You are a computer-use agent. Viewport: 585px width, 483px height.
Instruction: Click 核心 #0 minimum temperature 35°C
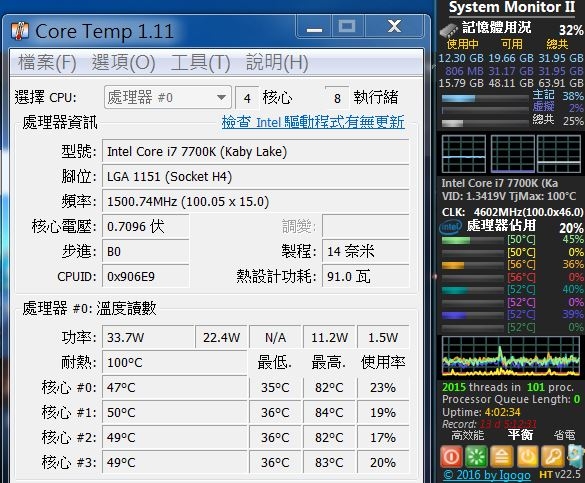275,388
